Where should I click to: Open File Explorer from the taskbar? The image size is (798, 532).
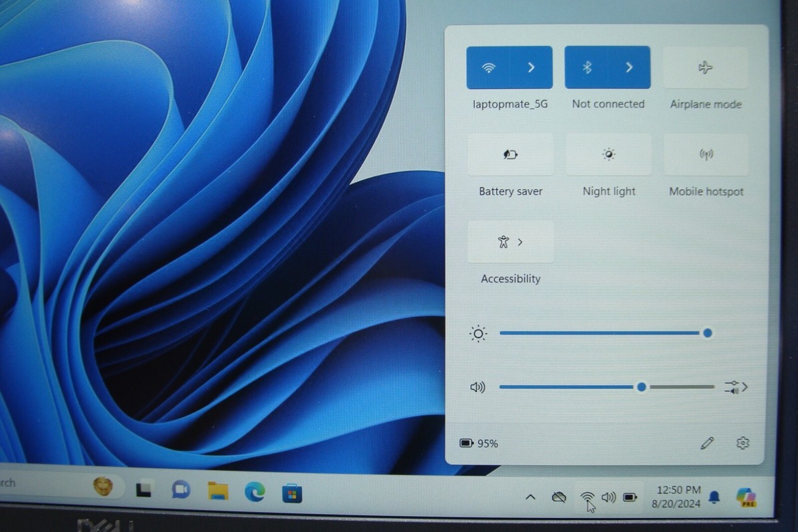218,491
